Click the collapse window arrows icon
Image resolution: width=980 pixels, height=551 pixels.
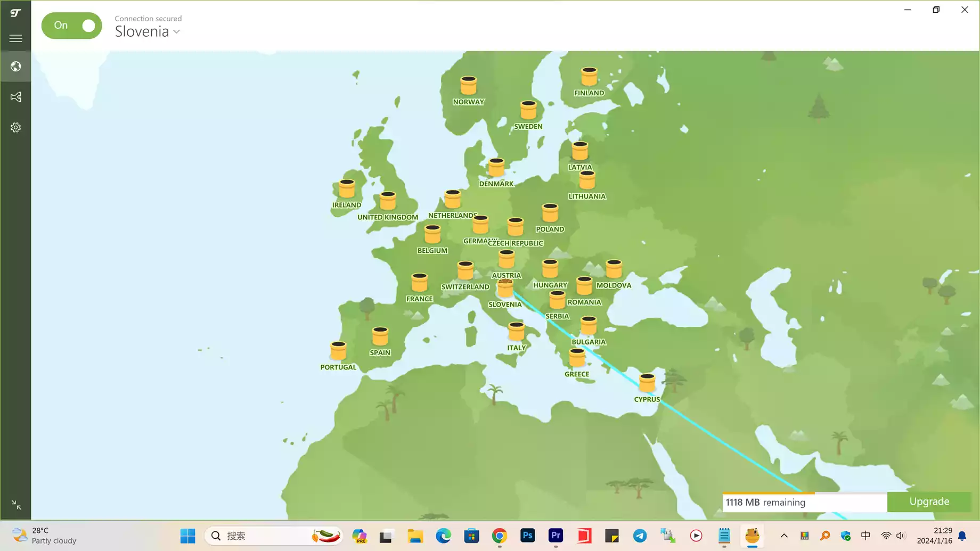[16, 505]
